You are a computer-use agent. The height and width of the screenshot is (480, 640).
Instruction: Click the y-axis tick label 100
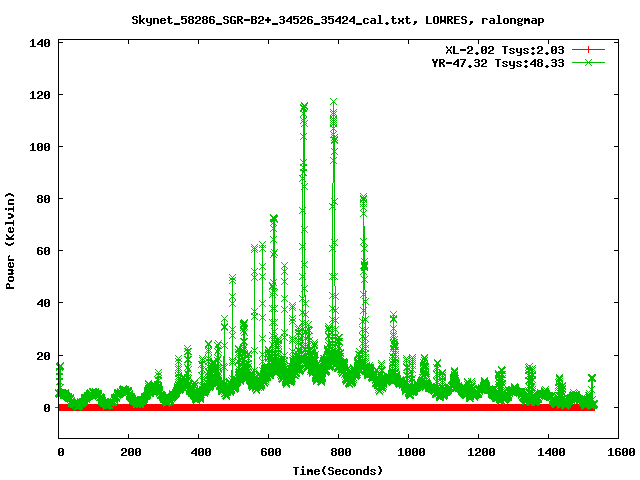pos(40,147)
